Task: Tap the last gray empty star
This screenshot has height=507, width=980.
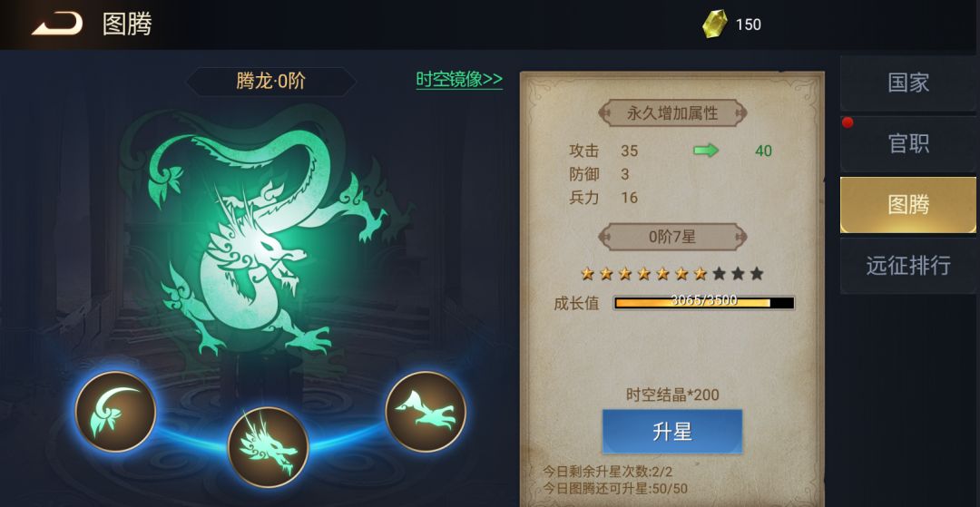Action: click(x=757, y=273)
